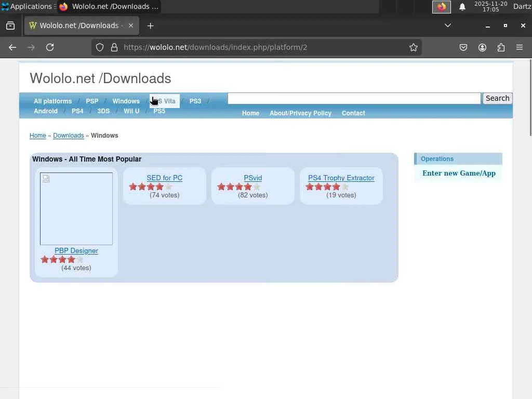Image resolution: width=532 pixels, height=399 pixels.
Task: Open the PBP Designer link
Action: [x=76, y=251]
